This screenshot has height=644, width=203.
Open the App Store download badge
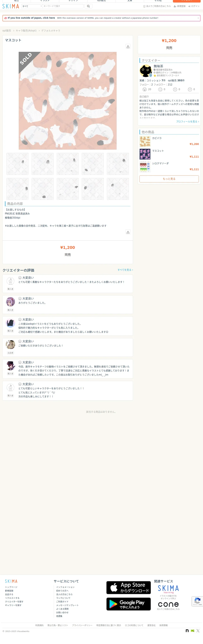(128, 587)
